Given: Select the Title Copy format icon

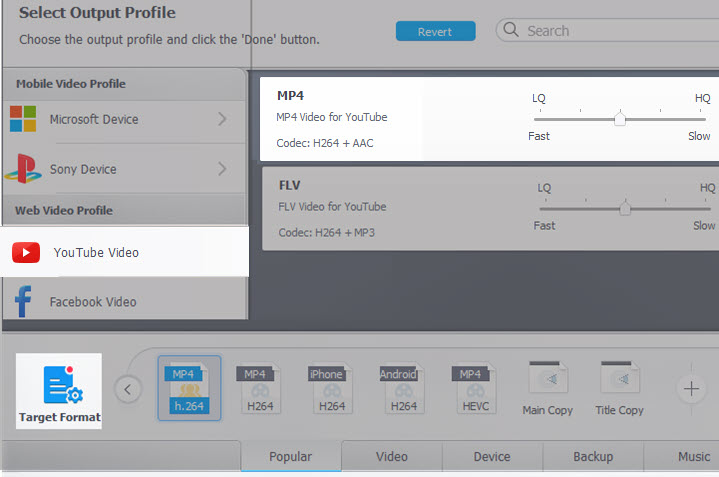Looking at the screenshot, I should pyautogui.click(x=619, y=389).
